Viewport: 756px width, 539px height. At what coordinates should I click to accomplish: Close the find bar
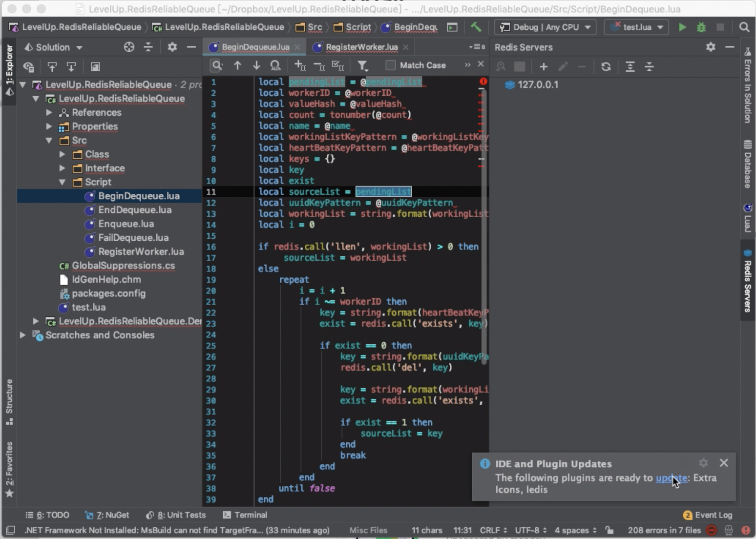(x=481, y=64)
